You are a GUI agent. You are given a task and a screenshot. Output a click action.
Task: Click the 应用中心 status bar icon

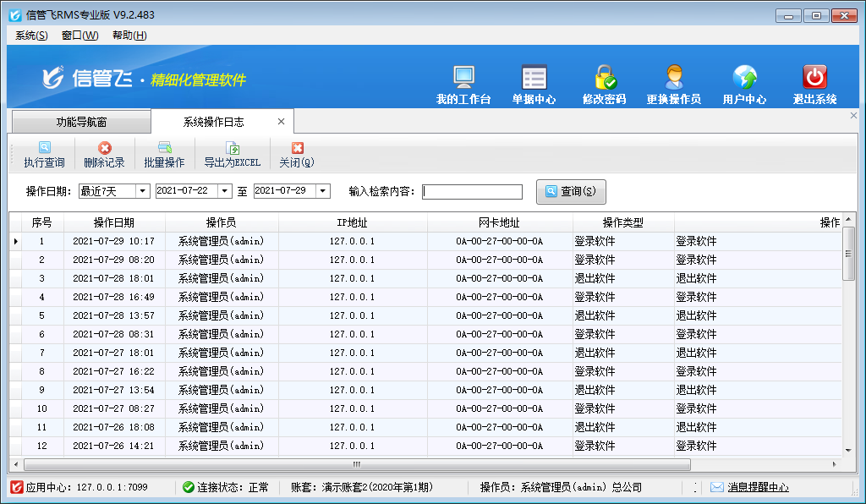click(17, 487)
